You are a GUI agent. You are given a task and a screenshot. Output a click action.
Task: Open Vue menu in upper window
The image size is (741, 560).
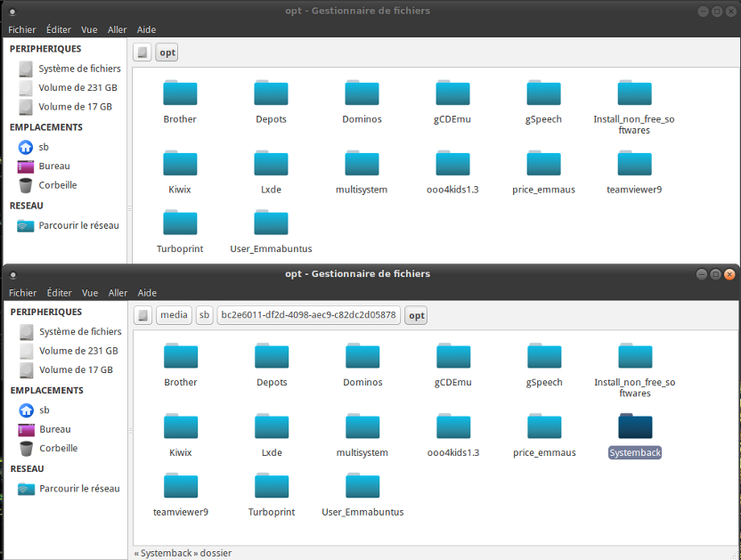pos(89,29)
